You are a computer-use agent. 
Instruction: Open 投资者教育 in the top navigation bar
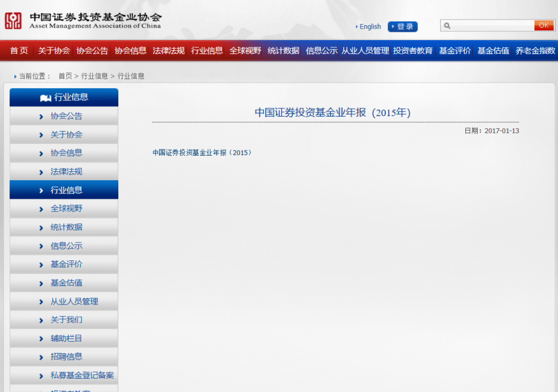413,51
